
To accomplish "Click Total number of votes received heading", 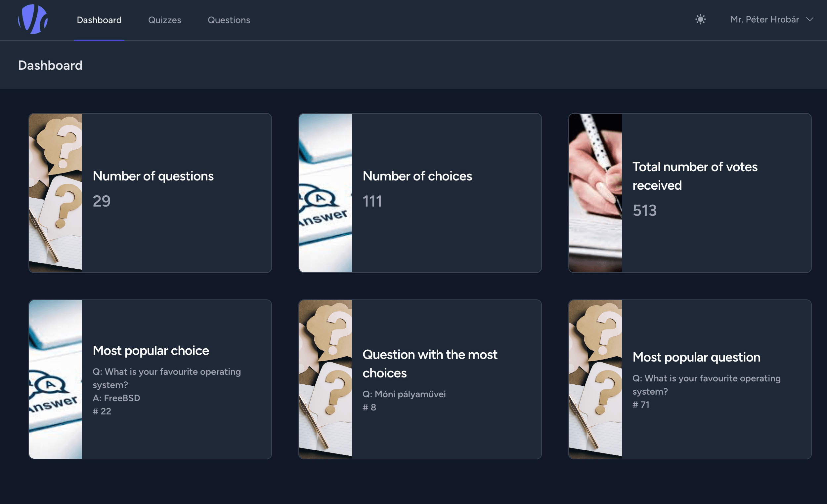I will coord(694,176).
